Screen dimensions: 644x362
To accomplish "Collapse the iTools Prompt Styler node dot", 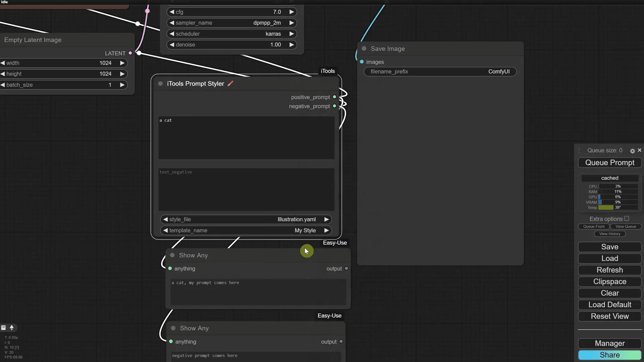I will tap(160, 84).
